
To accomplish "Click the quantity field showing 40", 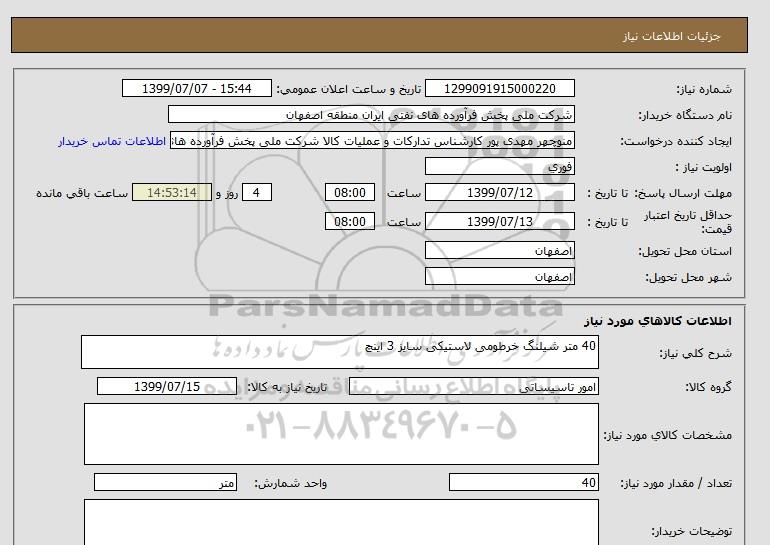I will (x=524, y=483).
